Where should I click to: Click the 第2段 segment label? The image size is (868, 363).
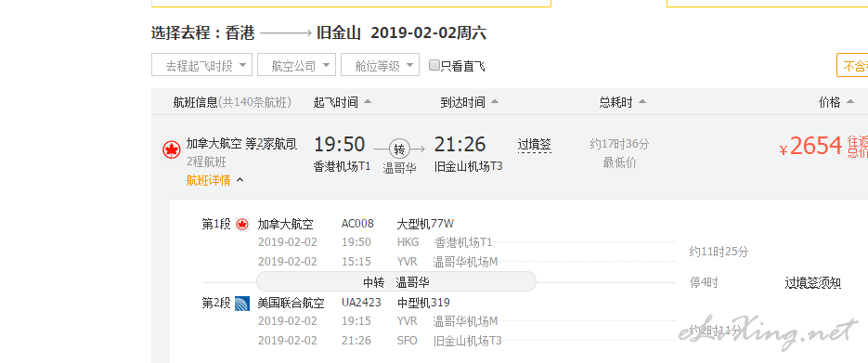pos(216,304)
